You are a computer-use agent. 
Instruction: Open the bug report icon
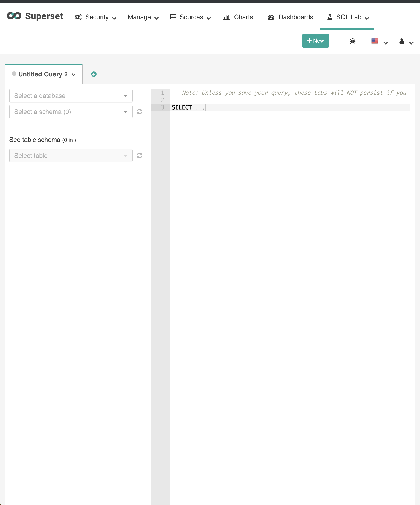pyautogui.click(x=353, y=41)
